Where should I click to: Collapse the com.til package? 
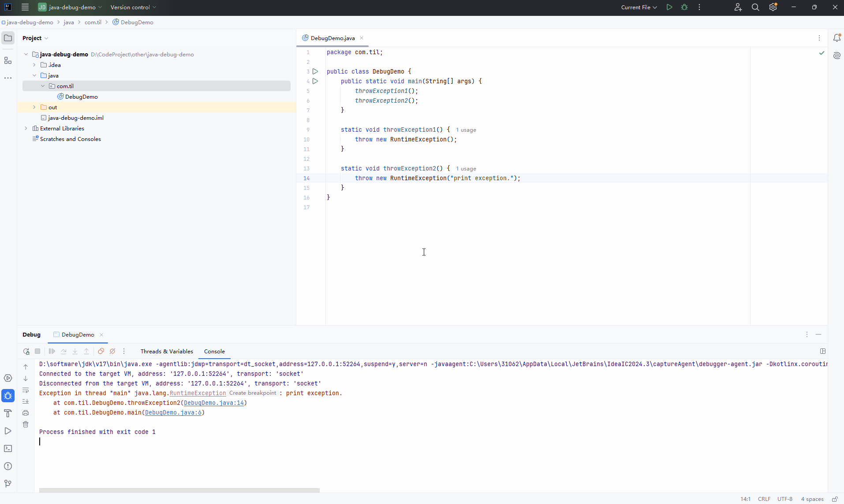click(43, 86)
